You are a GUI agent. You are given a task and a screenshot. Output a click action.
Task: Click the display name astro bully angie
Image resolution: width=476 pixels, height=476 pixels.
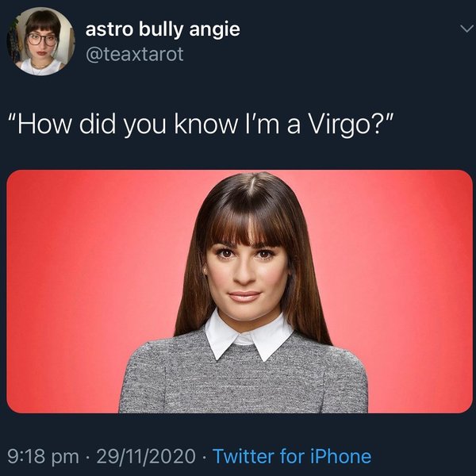pos(163,29)
